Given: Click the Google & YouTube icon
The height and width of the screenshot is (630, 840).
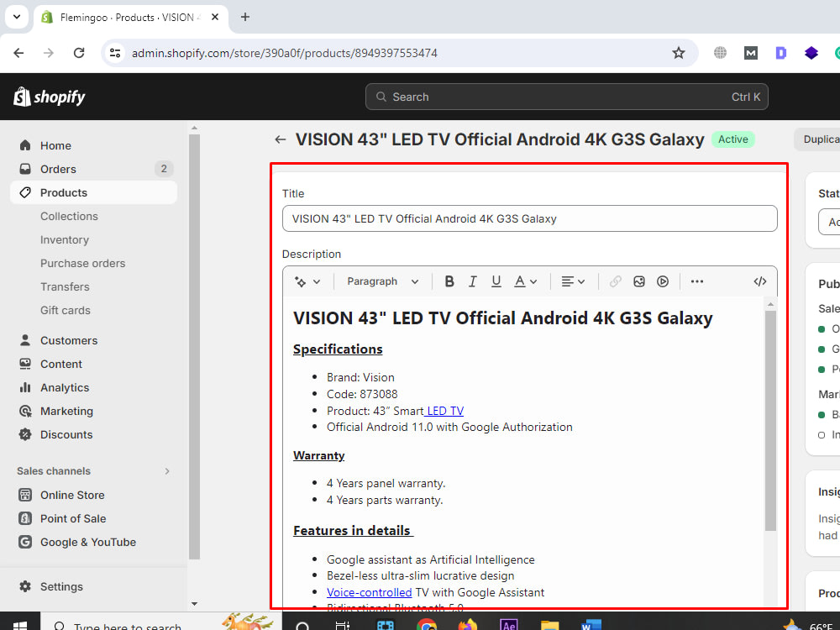Looking at the screenshot, I should pos(25,542).
